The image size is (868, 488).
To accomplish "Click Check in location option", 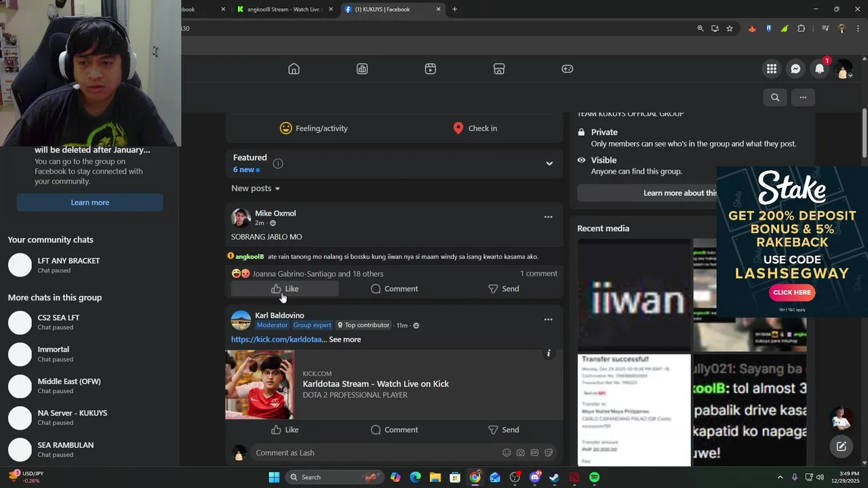I will tap(475, 128).
